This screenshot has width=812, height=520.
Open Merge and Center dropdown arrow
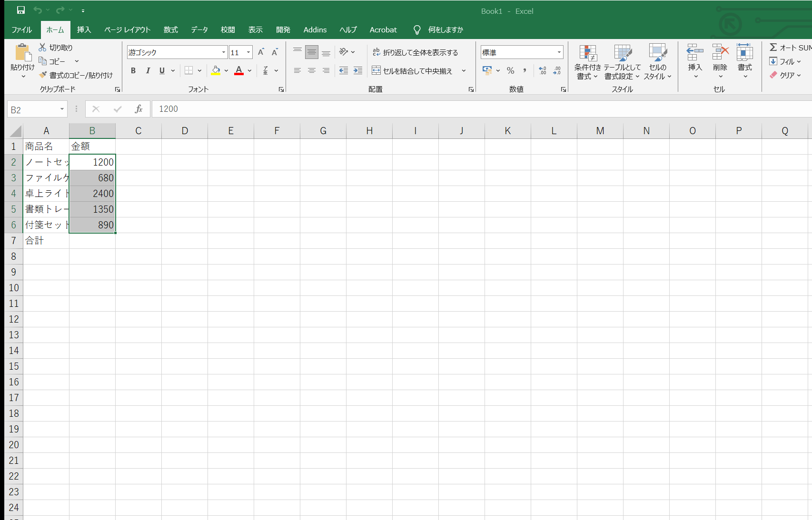click(464, 71)
